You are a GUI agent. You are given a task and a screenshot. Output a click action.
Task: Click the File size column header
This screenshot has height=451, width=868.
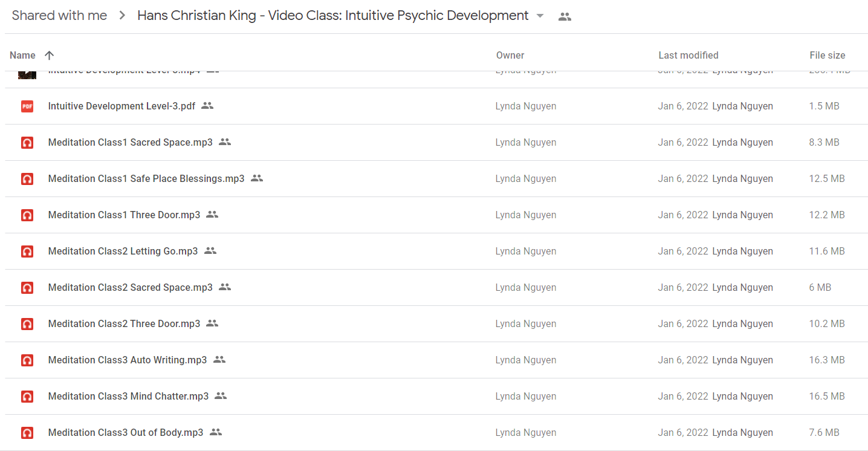828,55
